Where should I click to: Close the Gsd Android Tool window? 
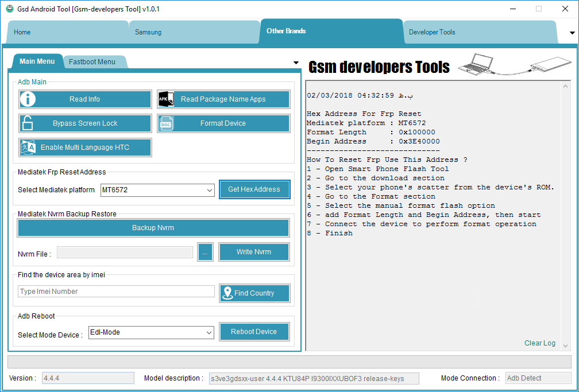coord(565,9)
